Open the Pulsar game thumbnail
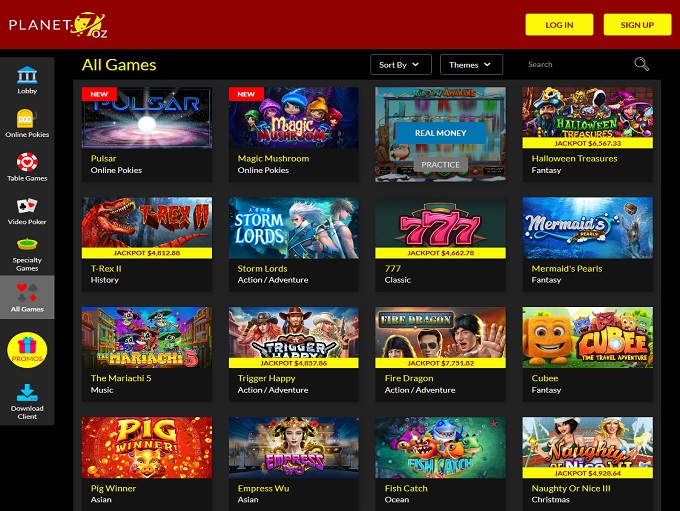This screenshot has width=680, height=511. point(147,118)
